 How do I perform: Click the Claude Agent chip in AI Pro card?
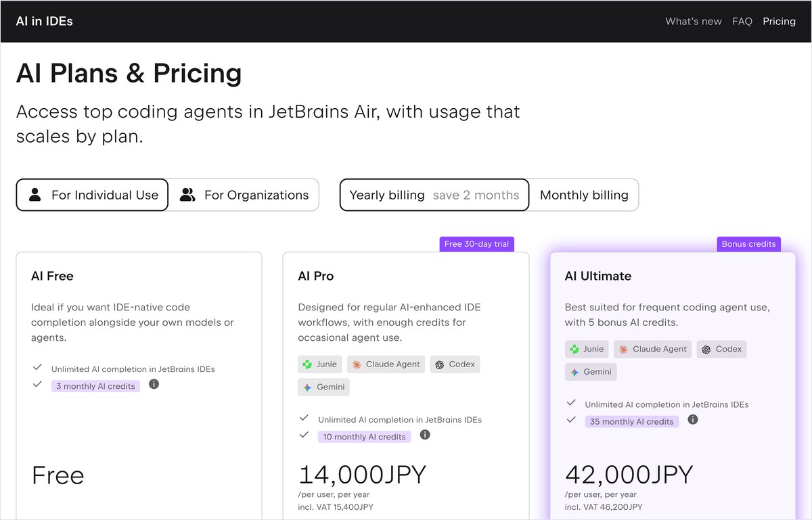click(x=386, y=364)
